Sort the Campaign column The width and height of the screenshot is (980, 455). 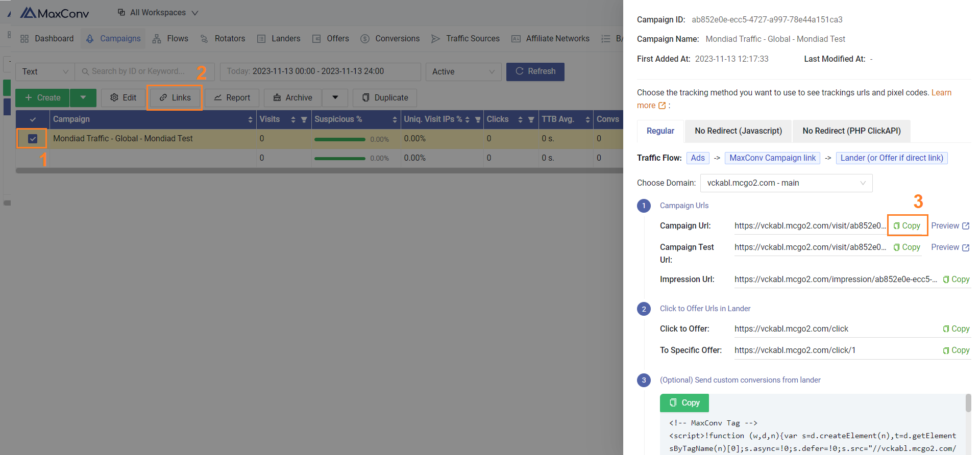(x=250, y=119)
